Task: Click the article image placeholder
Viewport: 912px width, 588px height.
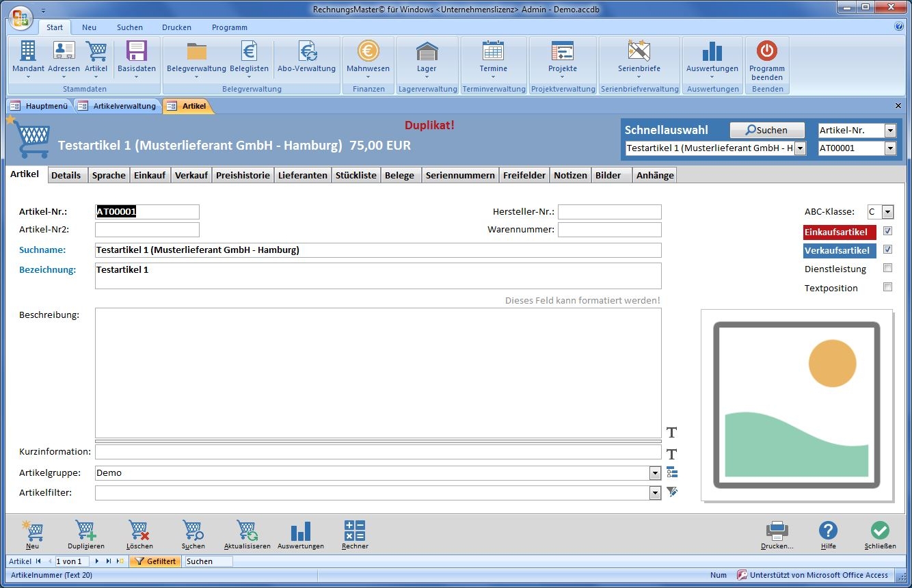Action: pos(796,405)
